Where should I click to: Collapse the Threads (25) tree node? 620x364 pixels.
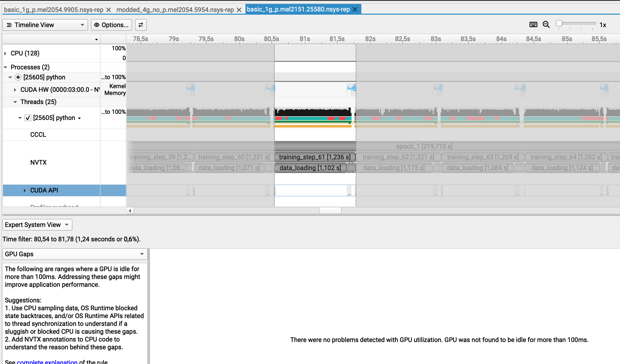(x=15, y=102)
